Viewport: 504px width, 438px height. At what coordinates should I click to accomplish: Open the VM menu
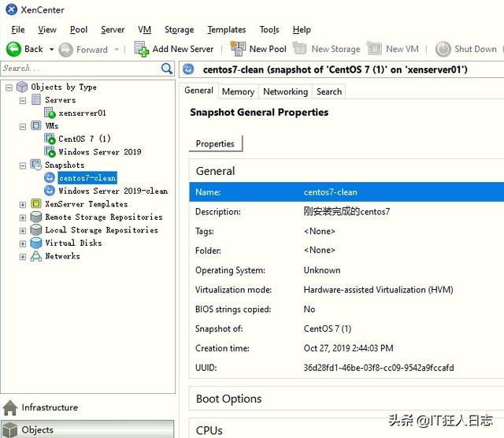(x=145, y=30)
